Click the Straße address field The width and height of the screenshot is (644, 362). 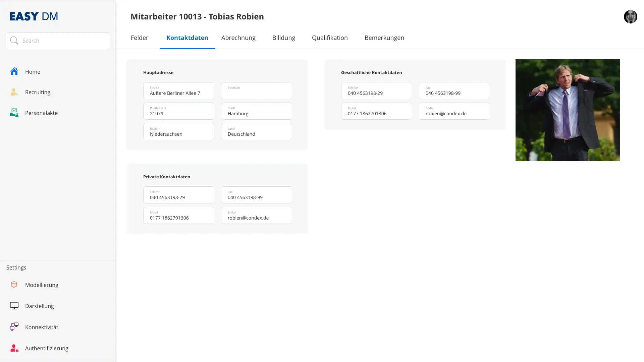click(x=178, y=91)
